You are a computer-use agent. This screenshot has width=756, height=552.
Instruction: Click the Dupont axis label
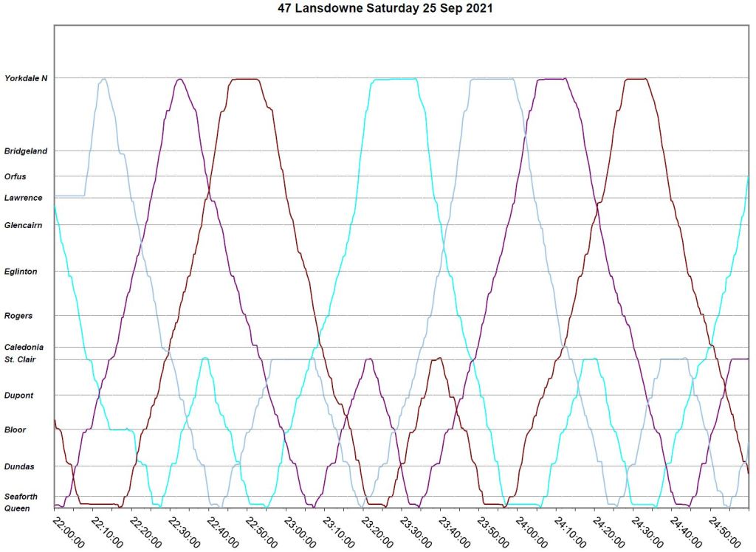18,396
